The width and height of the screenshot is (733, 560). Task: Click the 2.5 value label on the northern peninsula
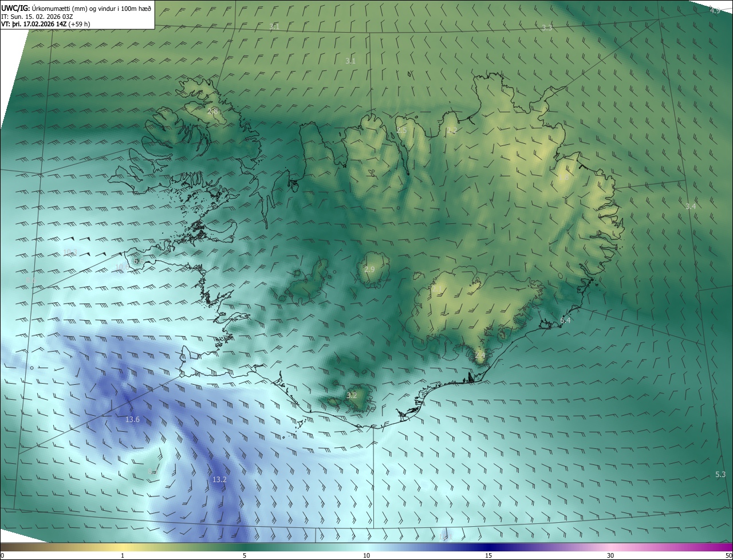[401, 131]
